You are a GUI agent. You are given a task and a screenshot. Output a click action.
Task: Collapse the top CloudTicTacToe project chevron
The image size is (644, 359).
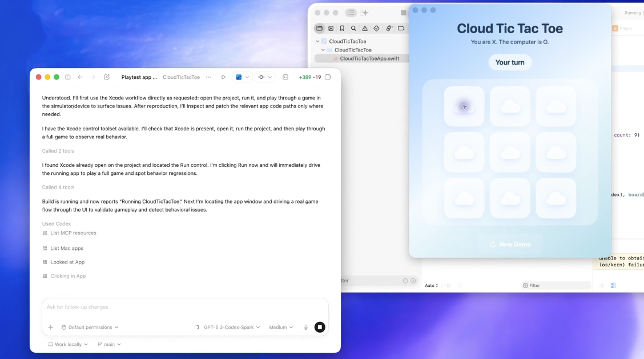tap(317, 42)
